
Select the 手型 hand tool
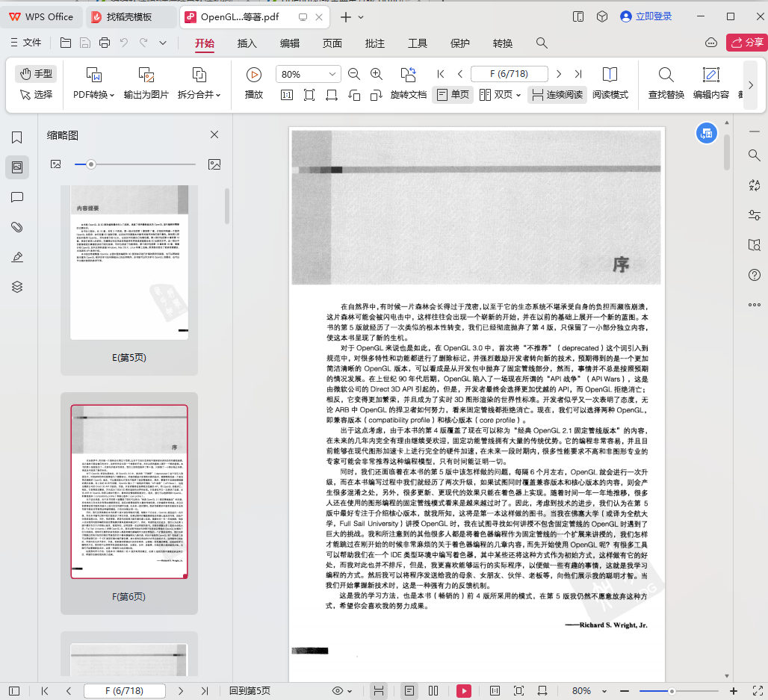(x=36, y=73)
